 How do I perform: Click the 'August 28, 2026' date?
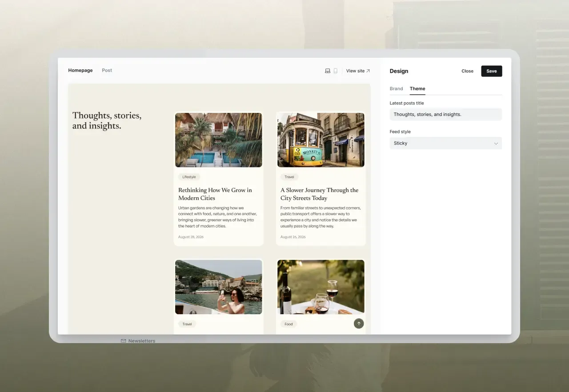coord(191,237)
